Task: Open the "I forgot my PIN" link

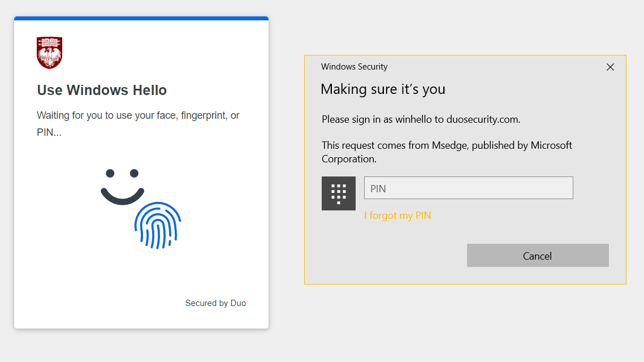Action: (397, 216)
